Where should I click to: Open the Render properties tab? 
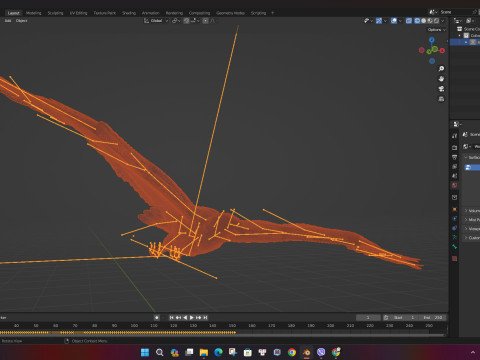(454, 147)
